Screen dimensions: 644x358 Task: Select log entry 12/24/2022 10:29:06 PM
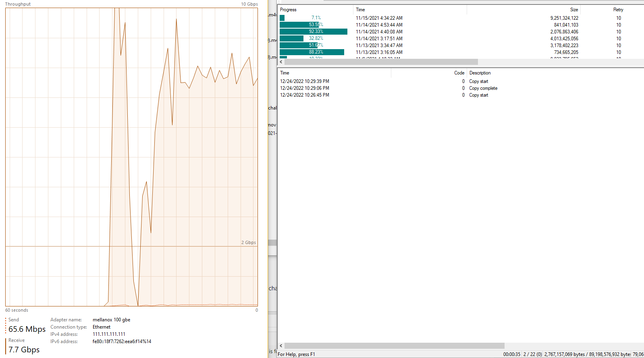(305, 88)
